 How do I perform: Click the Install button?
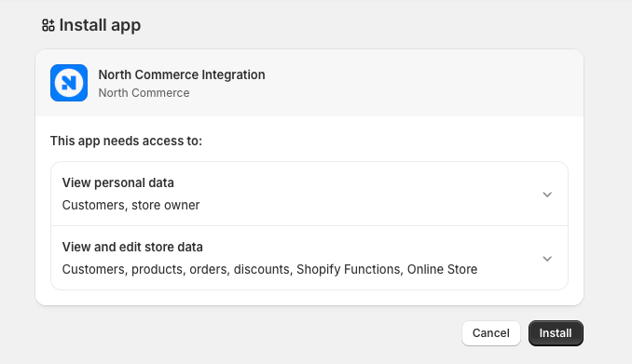(556, 333)
